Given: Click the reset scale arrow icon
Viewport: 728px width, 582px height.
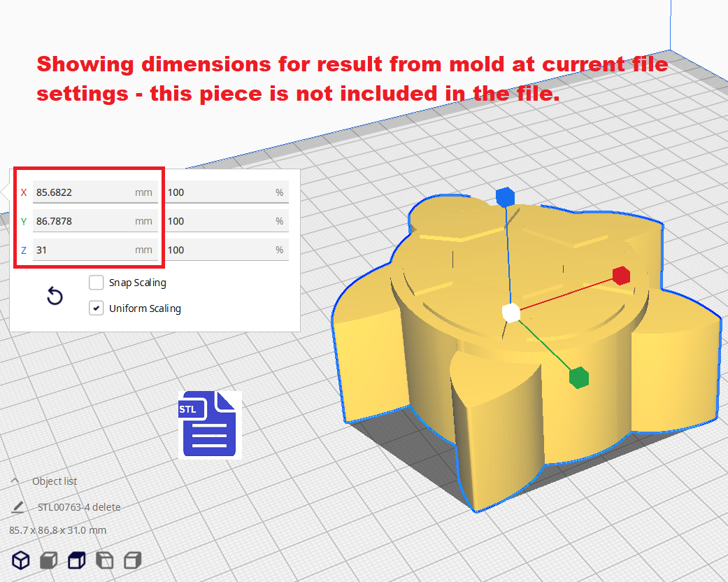Looking at the screenshot, I should tap(55, 296).
